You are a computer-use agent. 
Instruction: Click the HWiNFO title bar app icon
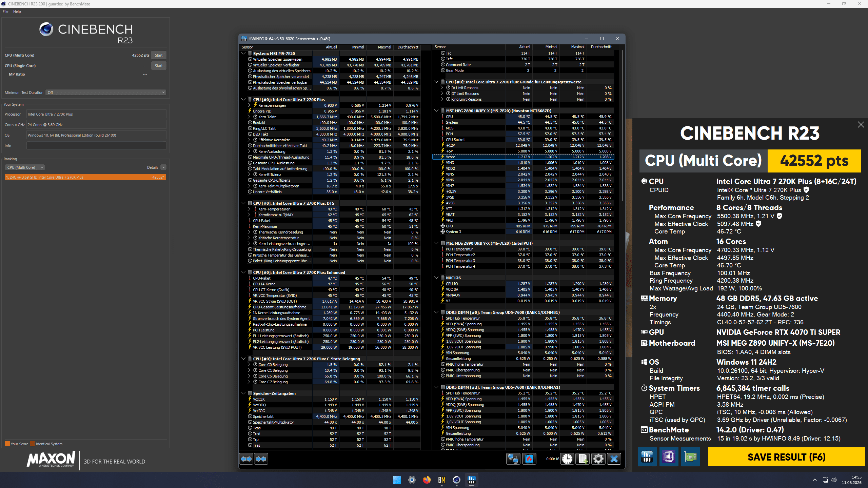coord(244,39)
